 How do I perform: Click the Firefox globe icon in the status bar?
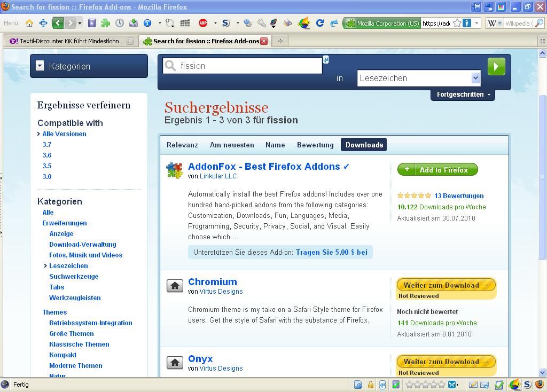(540, 385)
